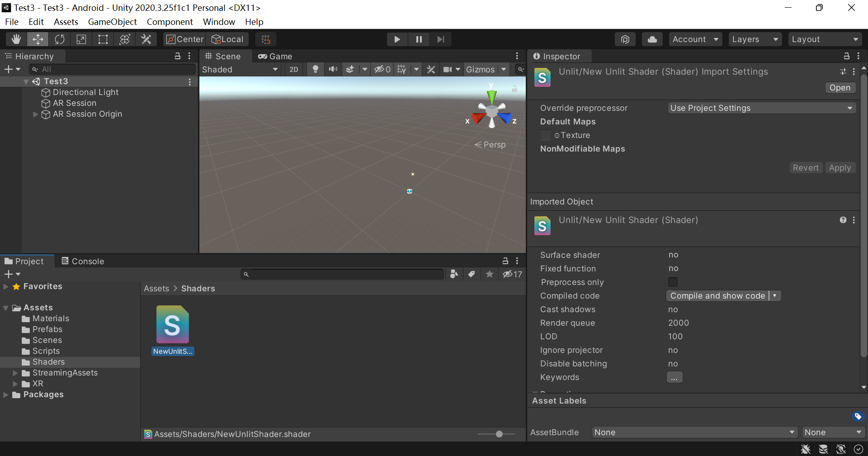Viewport: 868px width, 456px height.
Task: Open the File menu
Action: [x=12, y=22]
